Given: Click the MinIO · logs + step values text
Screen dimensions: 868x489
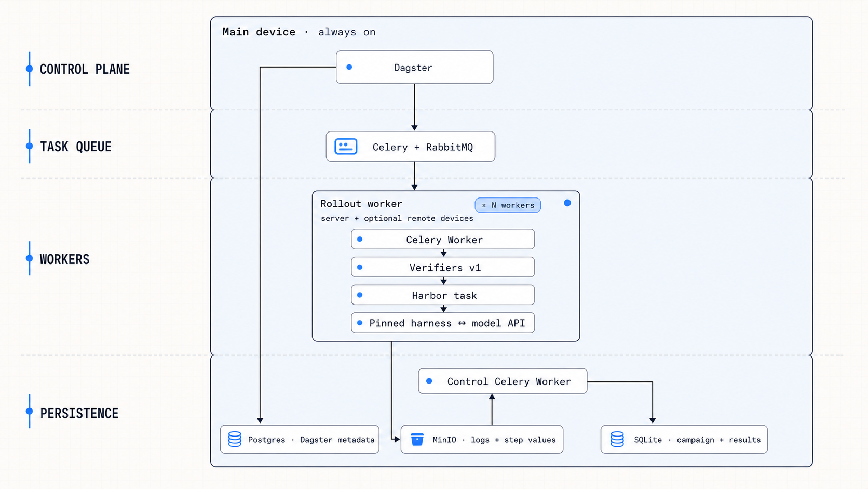Looking at the screenshot, I should tap(494, 440).
